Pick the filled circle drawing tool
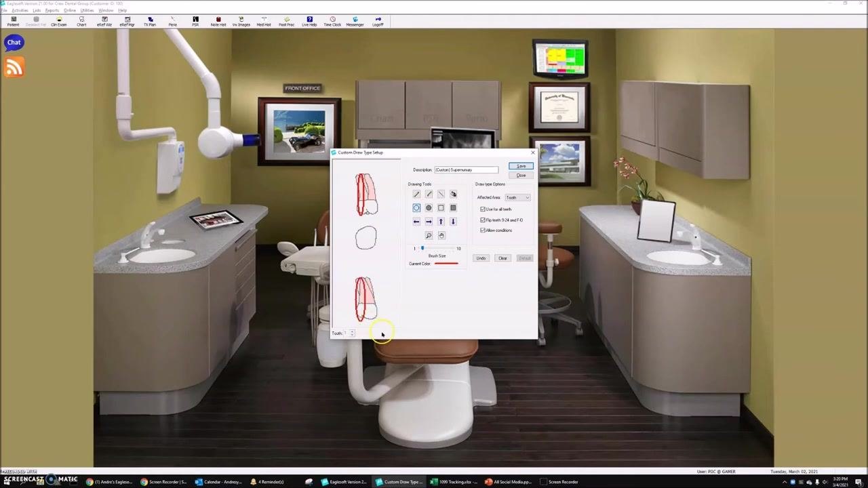This screenshot has width=868, height=488. (x=429, y=208)
